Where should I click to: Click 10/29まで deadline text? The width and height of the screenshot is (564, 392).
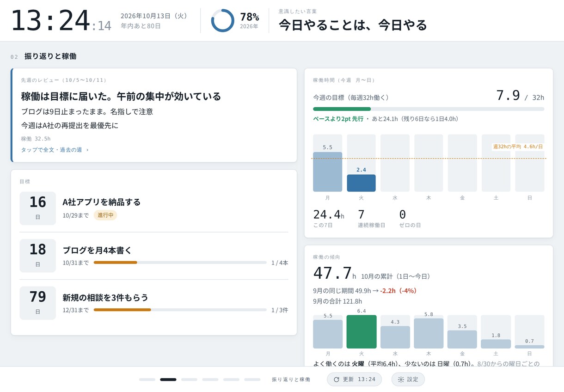(75, 215)
